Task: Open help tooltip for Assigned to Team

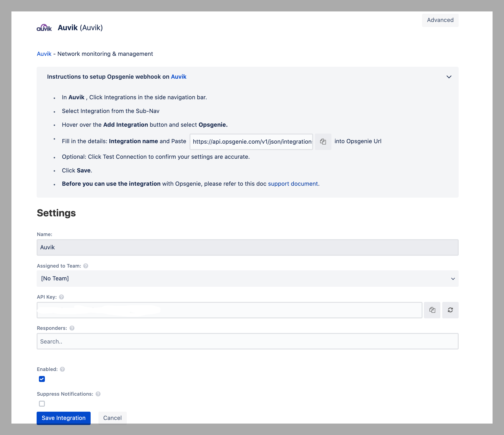Action: coord(86,266)
